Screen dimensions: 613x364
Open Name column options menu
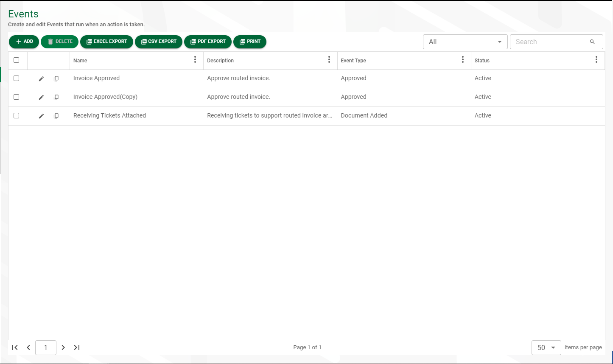coord(195,60)
